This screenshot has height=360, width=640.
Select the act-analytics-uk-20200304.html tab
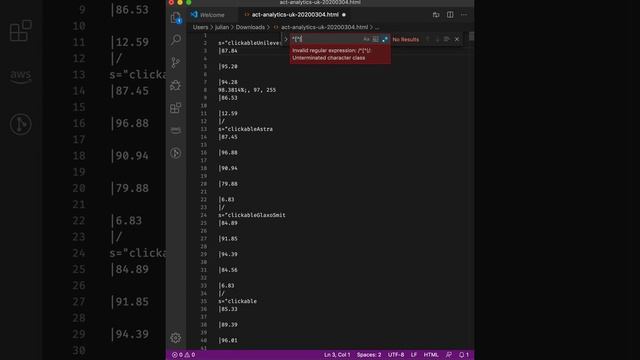[x=295, y=15]
